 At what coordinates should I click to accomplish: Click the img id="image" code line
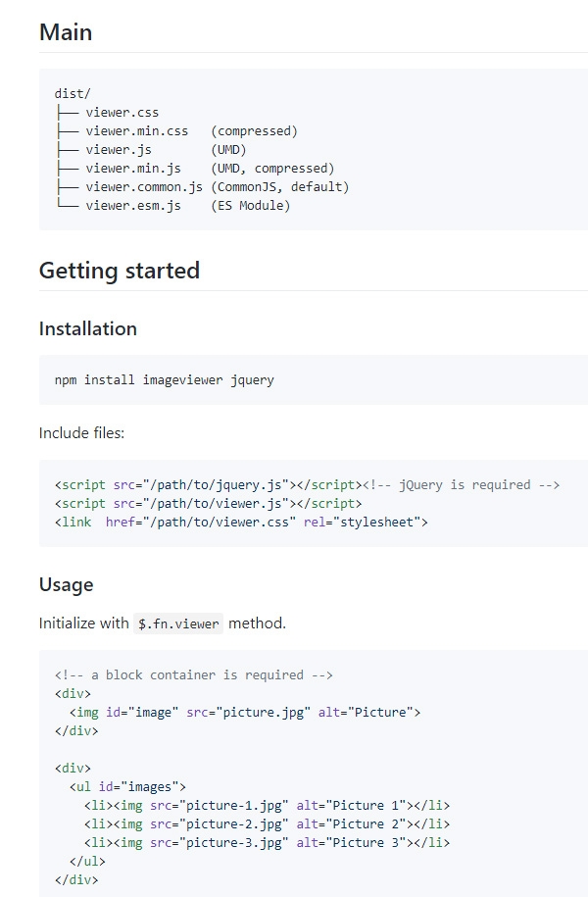click(245, 713)
